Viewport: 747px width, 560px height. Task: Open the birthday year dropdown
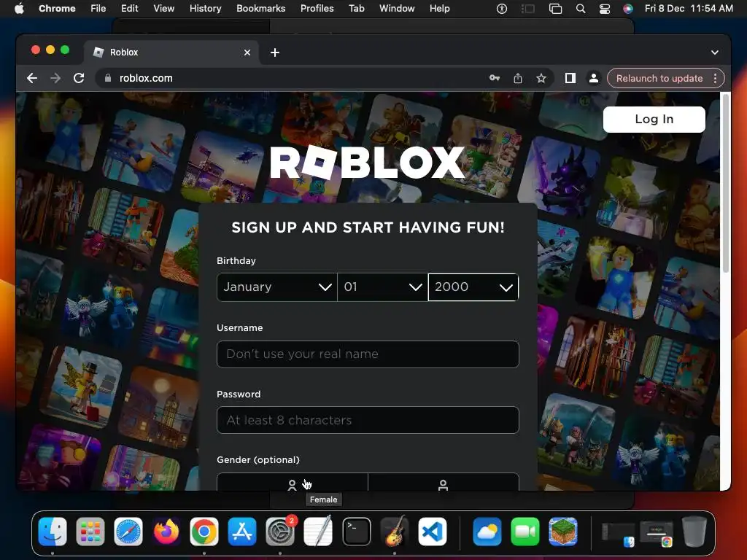click(x=473, y=287)
